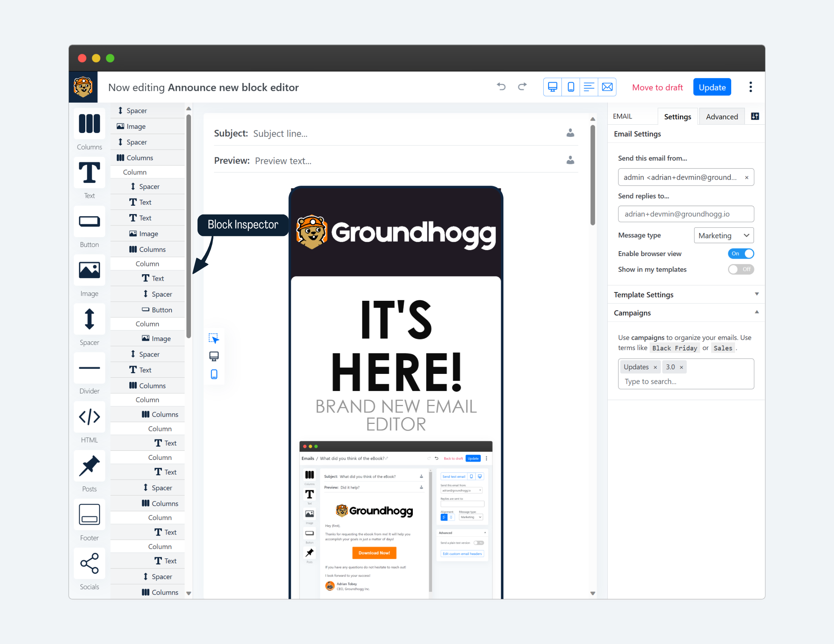Select the Spacer block icon
Viewport: 834px width, 644px height.
click(x=89, y=319)
